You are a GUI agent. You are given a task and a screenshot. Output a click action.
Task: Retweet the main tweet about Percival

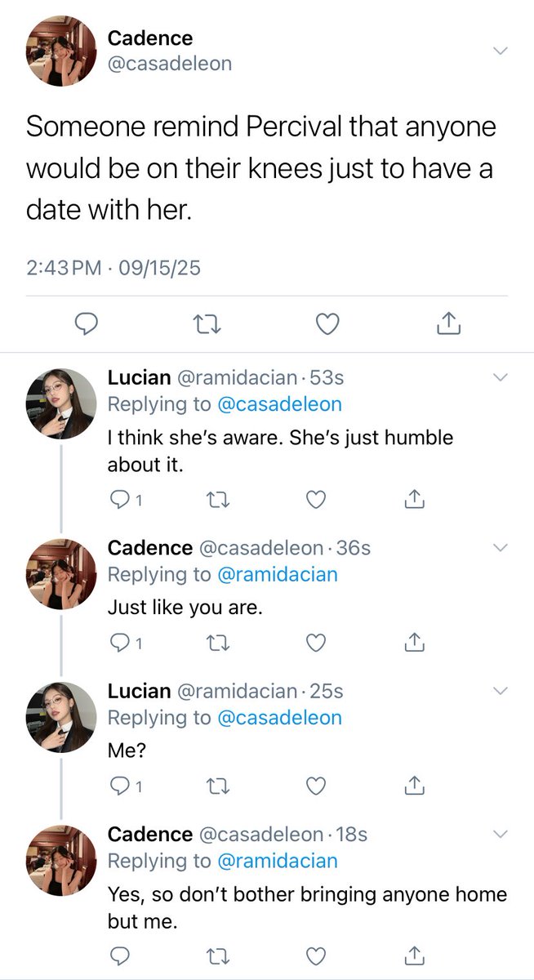tap(208, 325)
